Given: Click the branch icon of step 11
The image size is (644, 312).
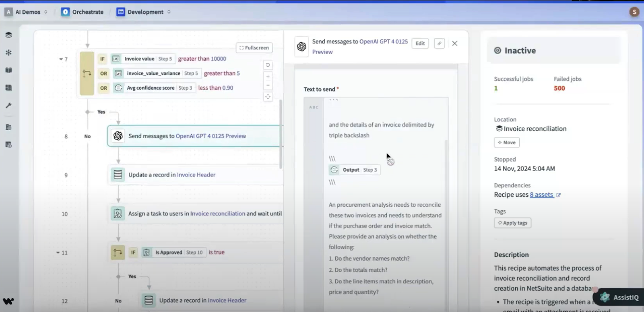Looking at the screenshot, I should pos(118,252).
